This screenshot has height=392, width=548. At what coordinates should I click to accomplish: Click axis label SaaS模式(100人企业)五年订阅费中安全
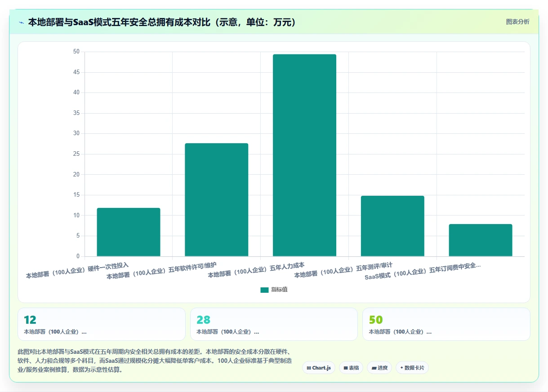[x=423, y=271]
